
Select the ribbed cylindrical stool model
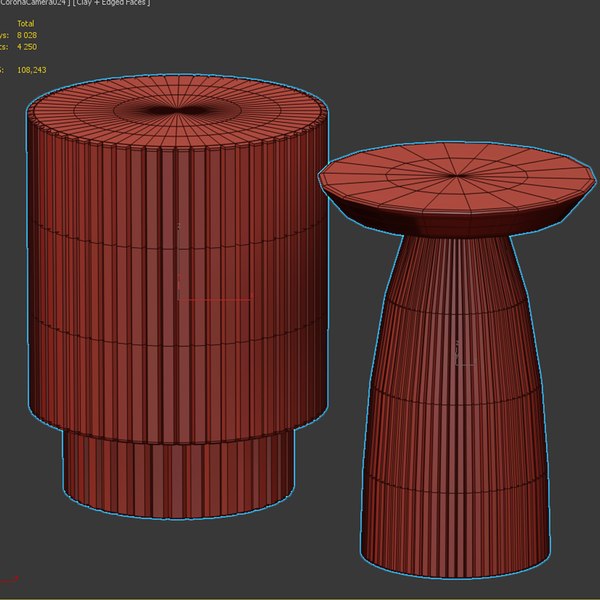178,297
